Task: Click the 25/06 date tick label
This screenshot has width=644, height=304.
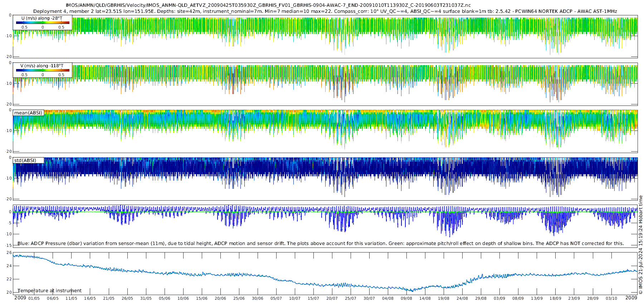Action: point(239,298)
